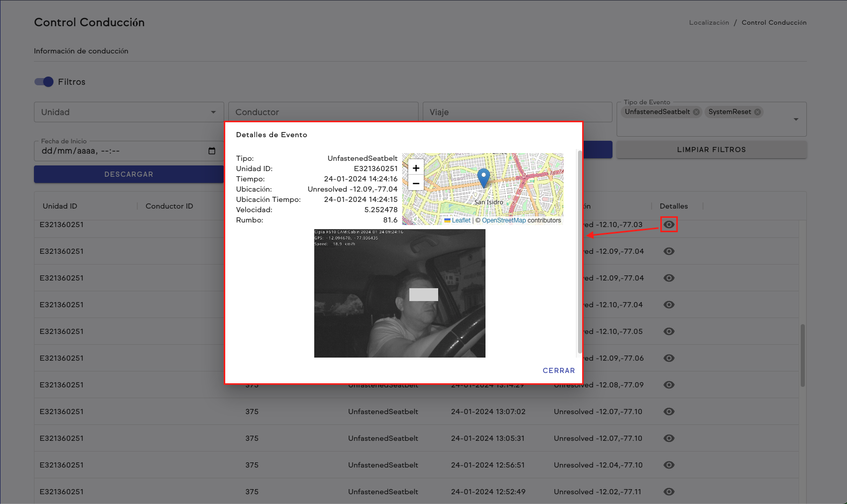Select Control Conducción in the breadcrumb
The height and width of the screenshot is (504, 847).
click(774, 22)
